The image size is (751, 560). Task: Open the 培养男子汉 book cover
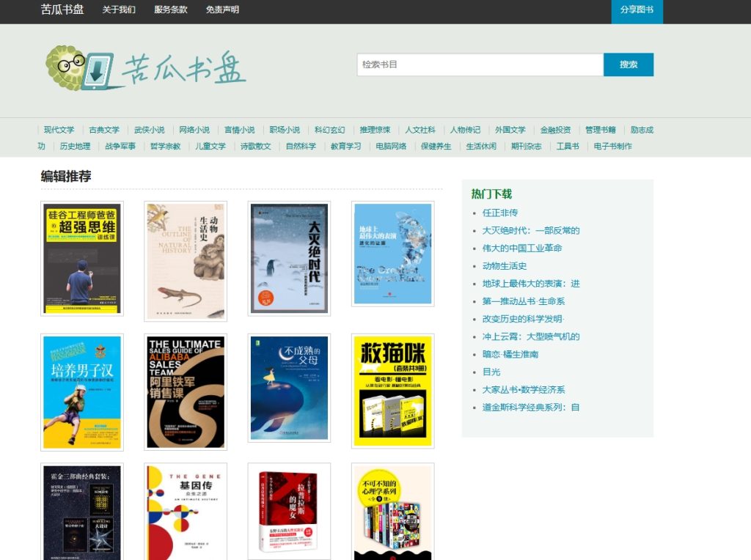pos(82,391)
